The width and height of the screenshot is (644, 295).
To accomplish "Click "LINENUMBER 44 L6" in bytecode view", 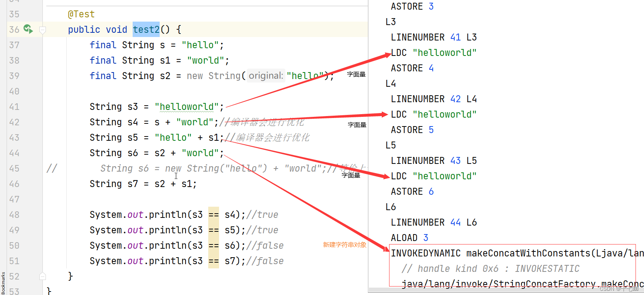I will point(434,223).
